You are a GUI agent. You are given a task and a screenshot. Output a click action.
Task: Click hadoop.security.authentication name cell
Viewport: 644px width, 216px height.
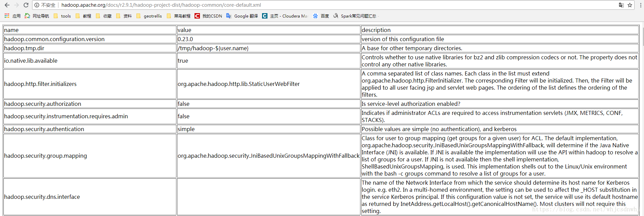click(x=90, y=129)
